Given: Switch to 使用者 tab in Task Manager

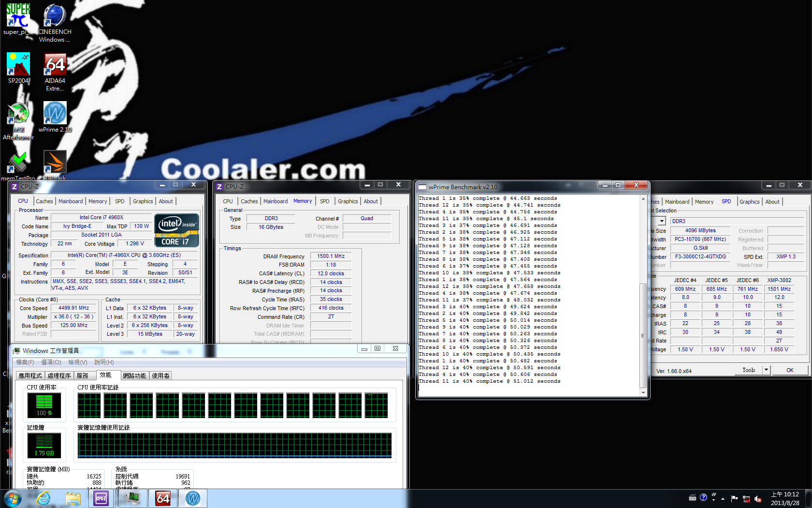Looking at the screenshot, I should point(161,376).
